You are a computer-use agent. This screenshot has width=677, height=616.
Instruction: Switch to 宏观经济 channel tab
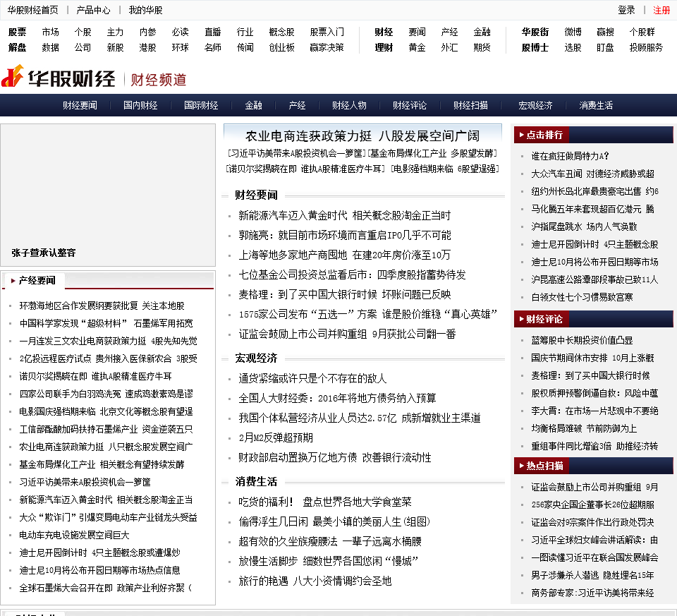pyautogui.click(x=535, y=105)
